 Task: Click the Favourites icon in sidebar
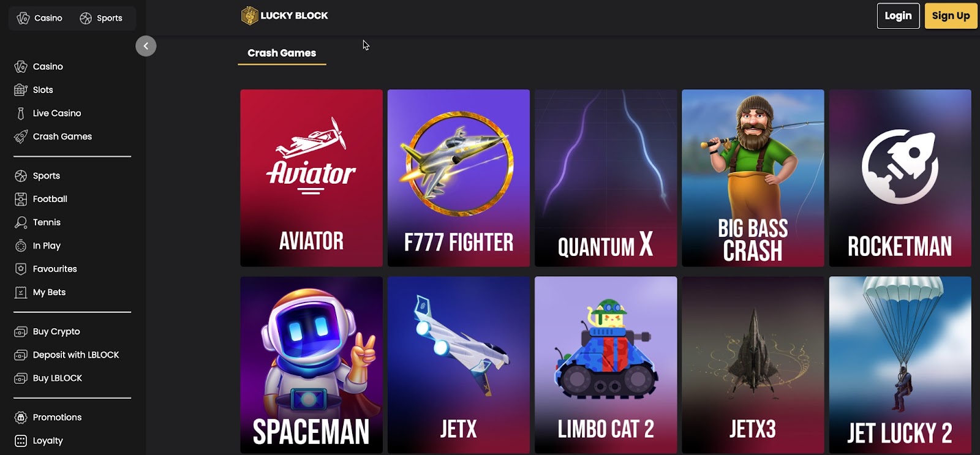click(x=21, y=269)
